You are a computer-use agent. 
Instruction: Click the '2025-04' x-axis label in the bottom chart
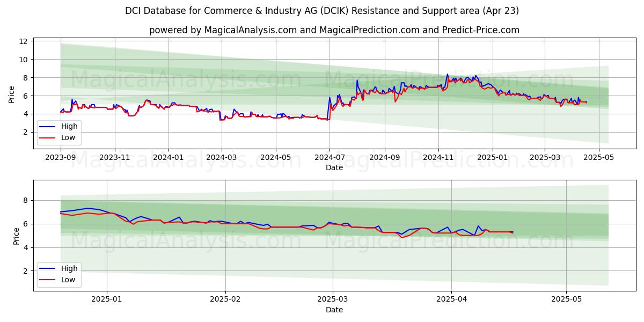(x=451, y=300)
